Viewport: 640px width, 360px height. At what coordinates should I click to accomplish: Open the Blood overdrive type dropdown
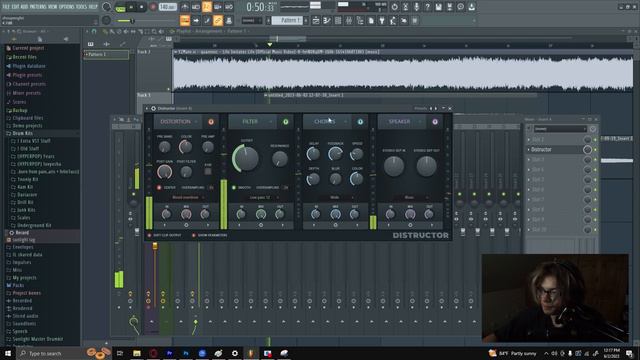click(186, 198)
